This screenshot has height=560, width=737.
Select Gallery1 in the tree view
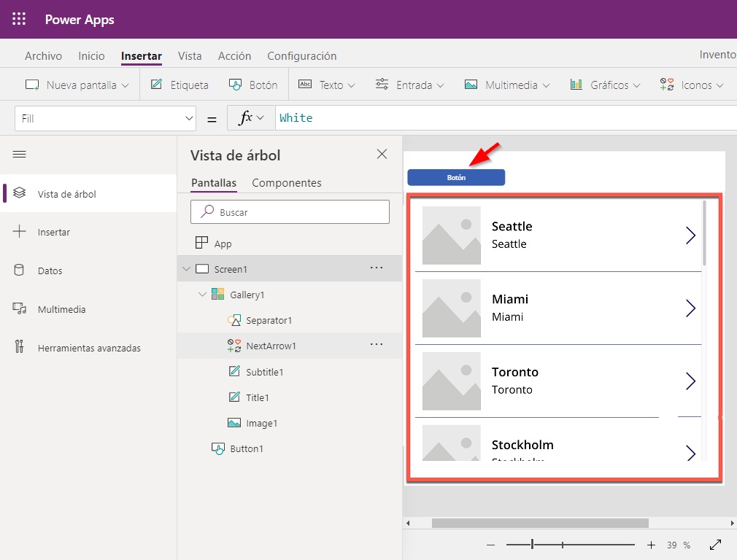290,295
